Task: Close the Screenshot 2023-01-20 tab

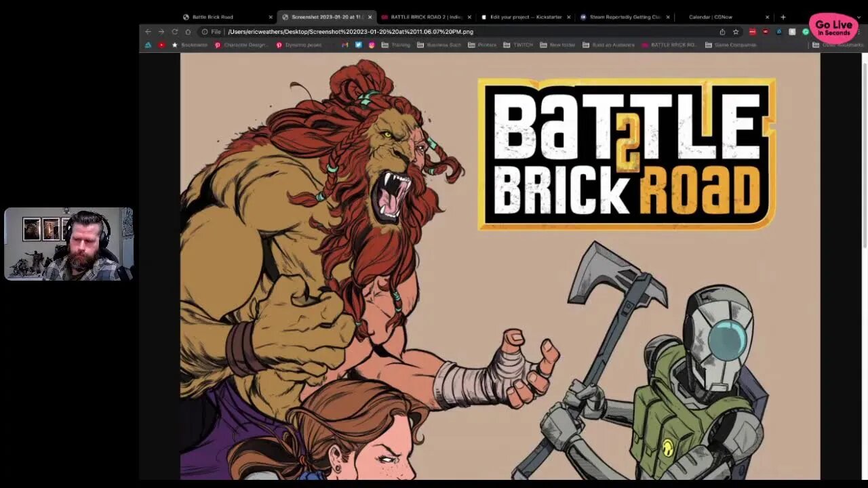Action: tap(370, 17)
